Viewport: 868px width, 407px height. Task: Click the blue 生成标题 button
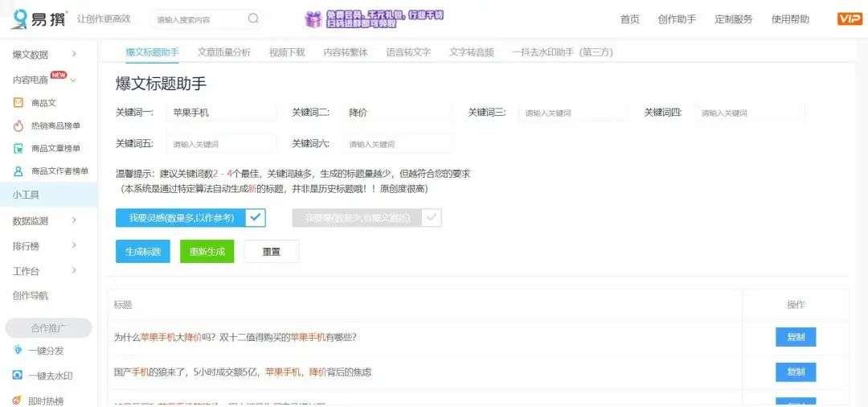pyautogui.click(x=143, y=252)
